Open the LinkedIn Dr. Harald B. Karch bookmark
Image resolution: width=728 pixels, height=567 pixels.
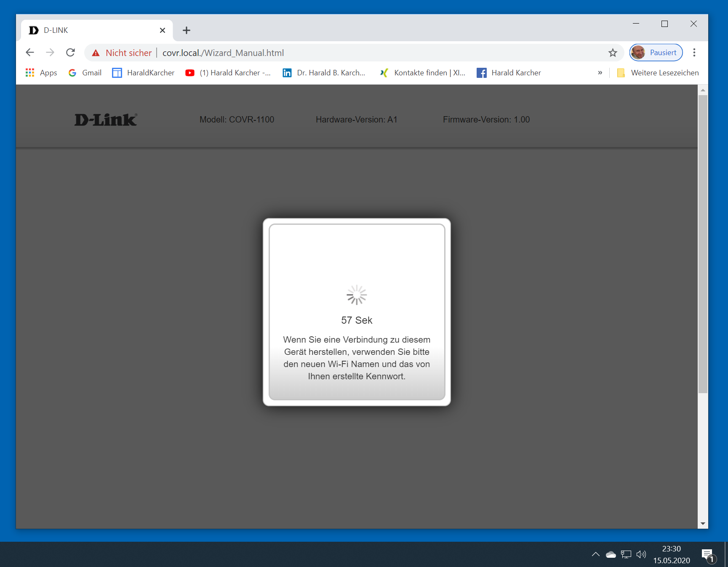tap(324, 73)
